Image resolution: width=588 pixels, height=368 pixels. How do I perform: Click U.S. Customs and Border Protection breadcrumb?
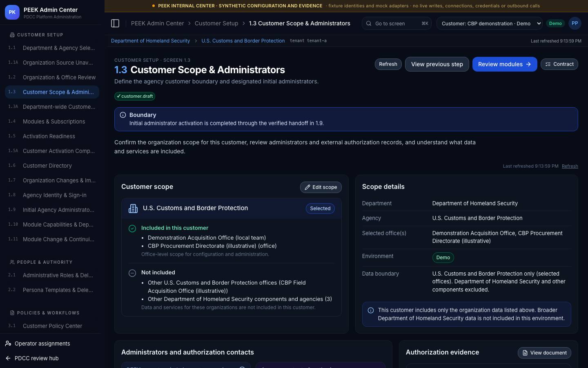243,41
